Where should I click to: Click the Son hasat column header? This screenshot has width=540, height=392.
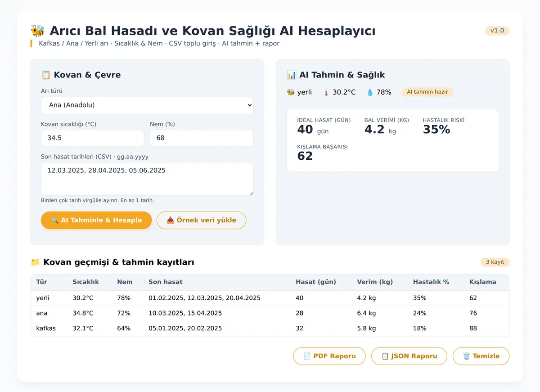(x=166, y=282)
